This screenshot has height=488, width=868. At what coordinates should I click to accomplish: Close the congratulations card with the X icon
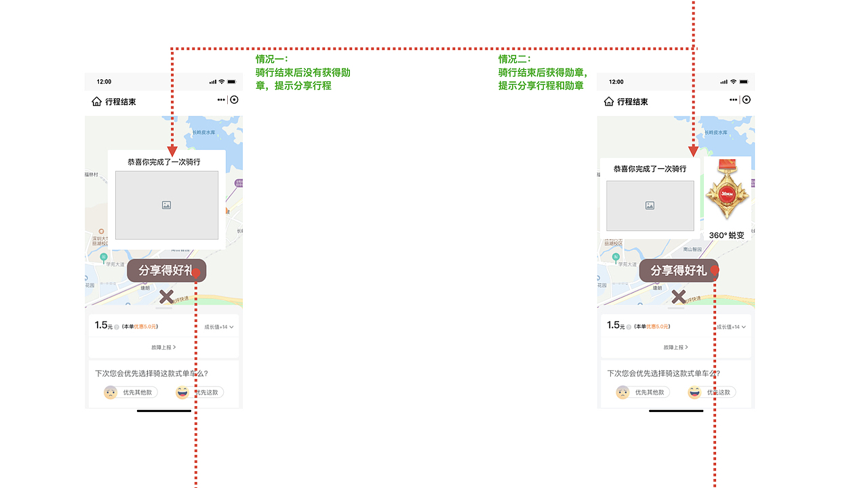tap(165, 296)
